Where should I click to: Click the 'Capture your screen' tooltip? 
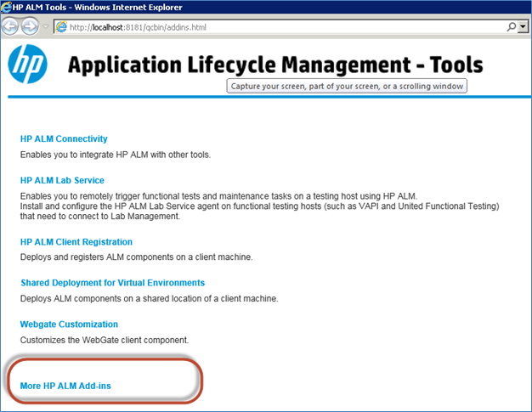click(x=347, y=87)
